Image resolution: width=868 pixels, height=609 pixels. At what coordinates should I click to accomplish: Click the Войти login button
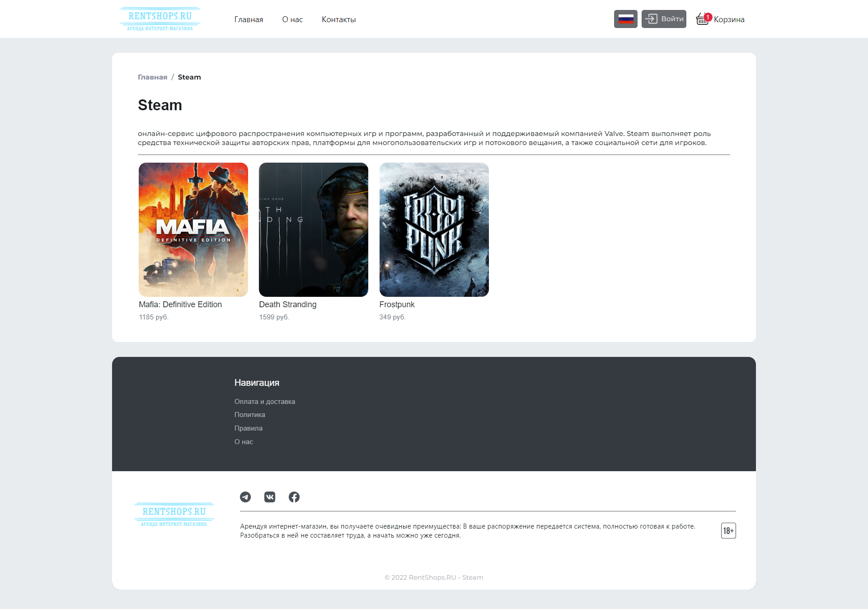click(x=664, y=19)
